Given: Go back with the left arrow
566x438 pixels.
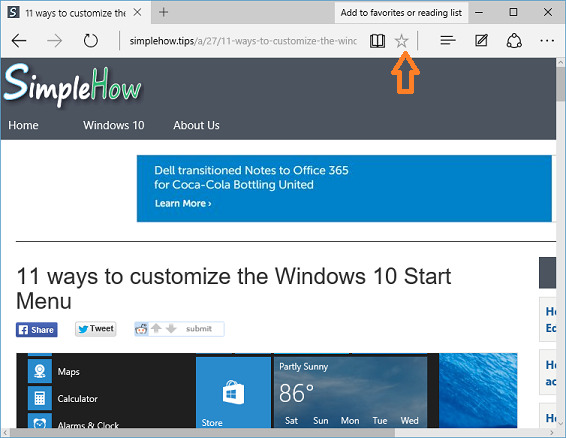Looking at the screenshot, I should [x=19, y=41].
